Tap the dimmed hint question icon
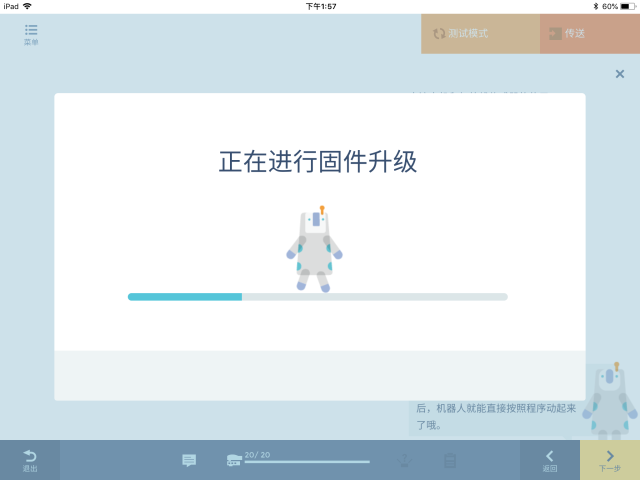The image size is (640, 480). pos(404,460)
